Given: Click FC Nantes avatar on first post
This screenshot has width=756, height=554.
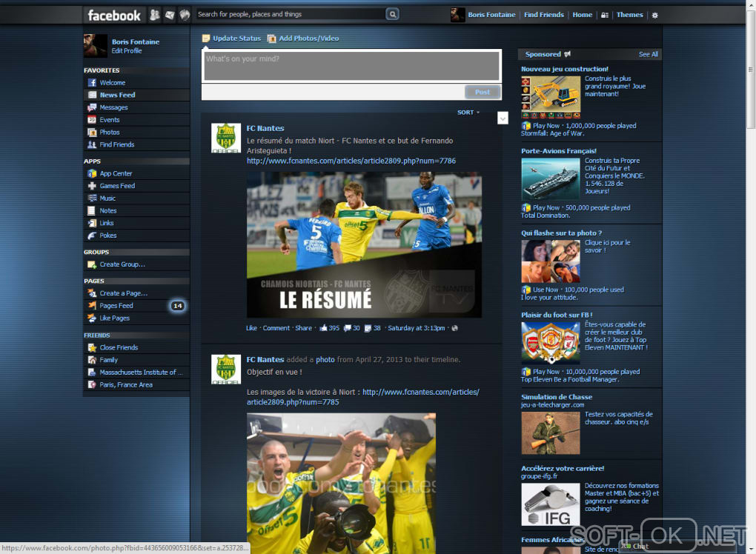Looking at the screenshot, I should (x=226, y=138).
